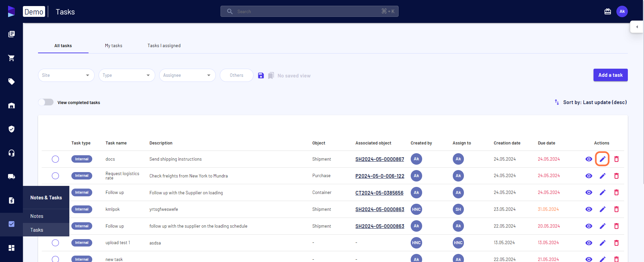644x262 pixels.
Task: Switch to All tasks tab
Action: 63,46
